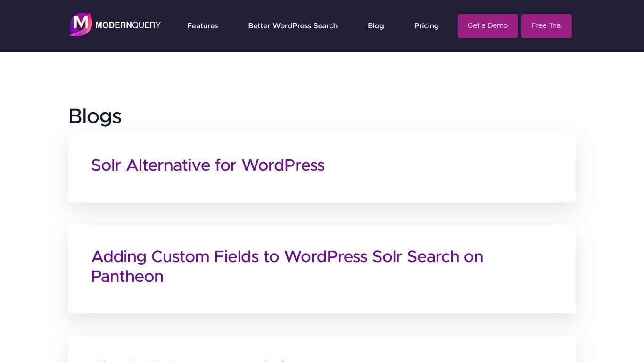
Task: Open the Features menu item
Action: [x=202, y=26]
